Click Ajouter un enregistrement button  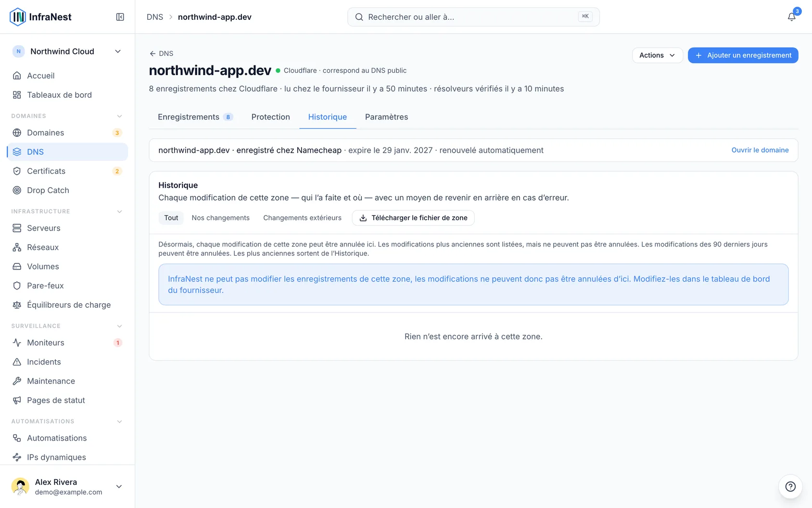pyautogui.click(x=743, y=55)
